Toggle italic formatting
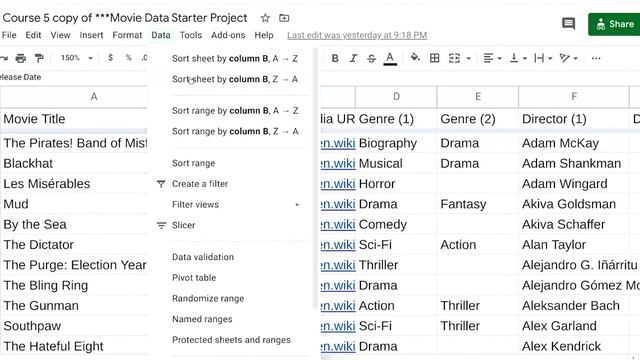This screenshot has width=640, height=360. coord(353,58)
